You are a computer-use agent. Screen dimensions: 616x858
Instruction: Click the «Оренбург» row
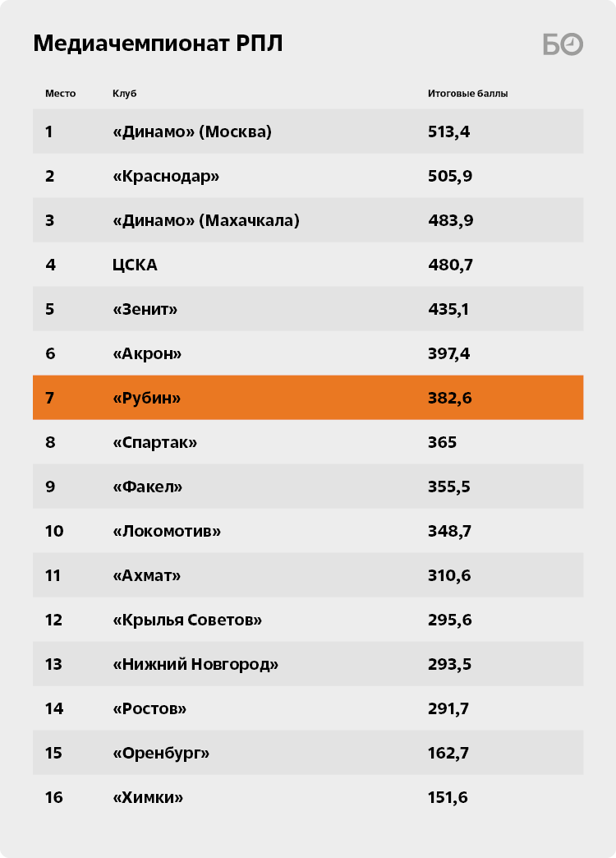(308, 753)
